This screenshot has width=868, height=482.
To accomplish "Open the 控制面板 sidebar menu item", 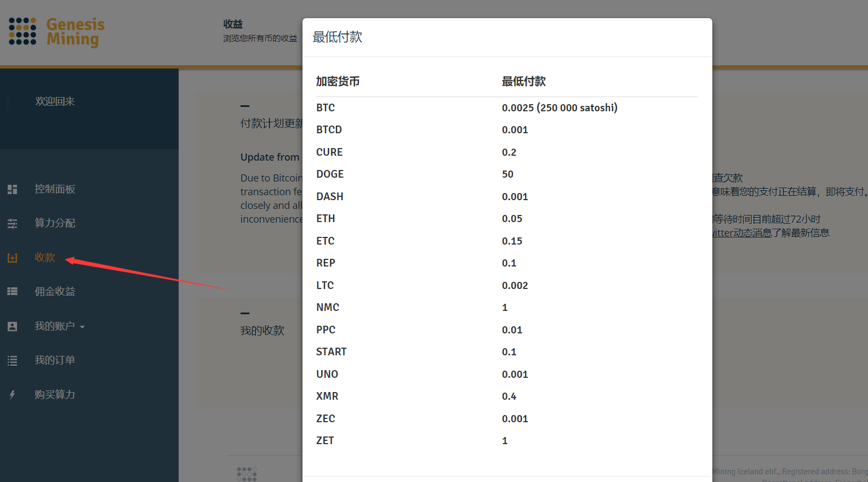I will 55,189.
